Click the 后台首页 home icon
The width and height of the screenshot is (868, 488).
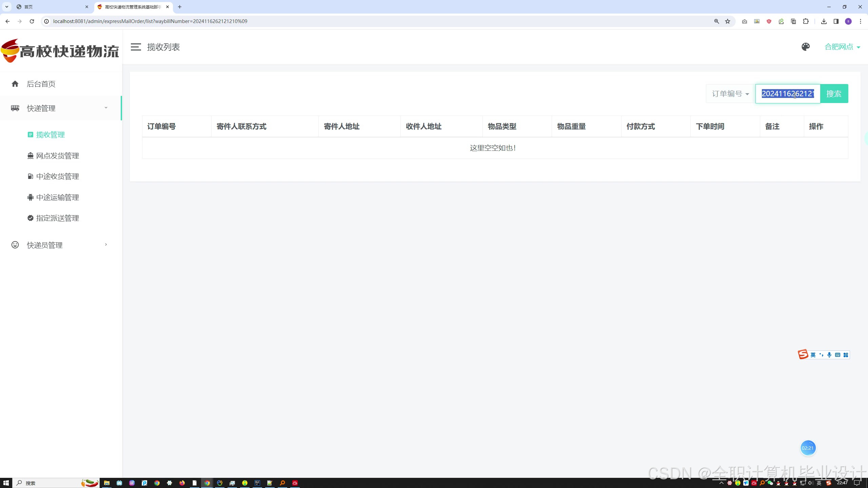15,84
